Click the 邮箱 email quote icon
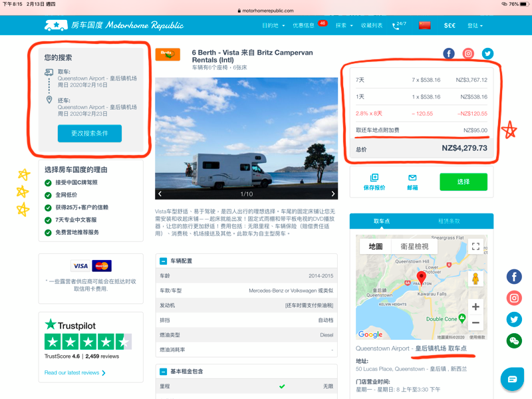Viewport: 532px width, 399px height. click(x=412, y=182)
